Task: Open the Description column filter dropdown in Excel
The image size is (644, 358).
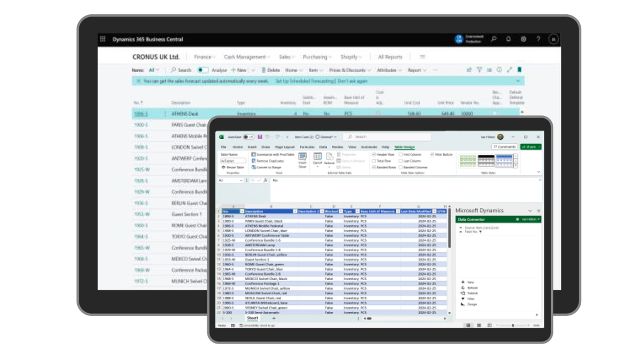Action: [x=295, y=212]
